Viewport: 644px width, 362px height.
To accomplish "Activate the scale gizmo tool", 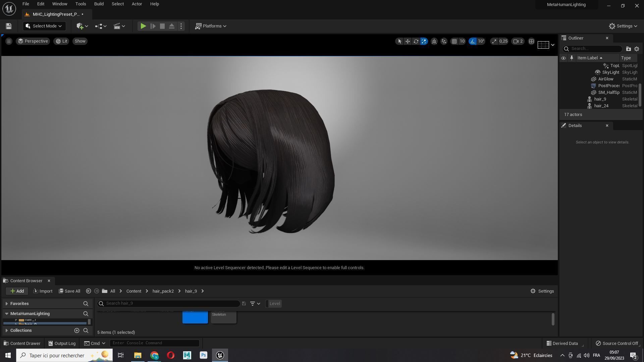I will [x=424, y=41].
